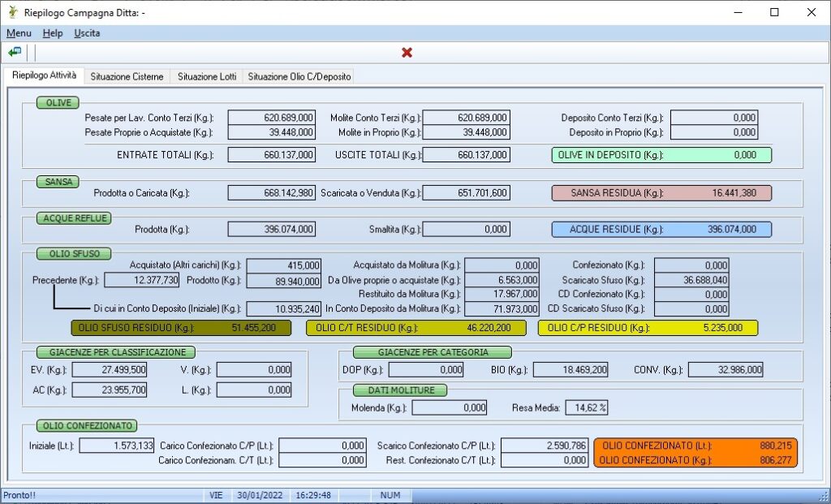Click the application icon in title bar
This screenshot has height=504, width=831.
(x=13, y=12)
